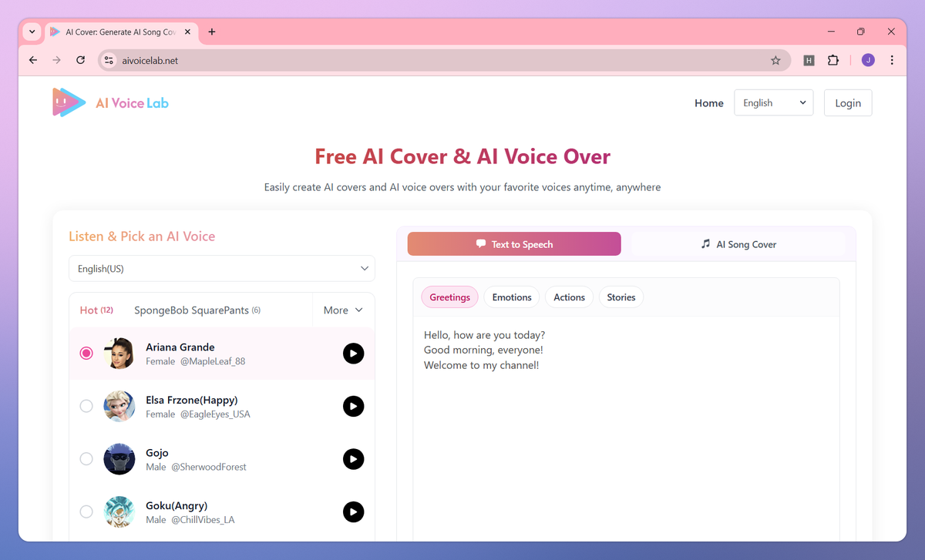
Task: Open the English site language dropdown
Action: (773, 103)
